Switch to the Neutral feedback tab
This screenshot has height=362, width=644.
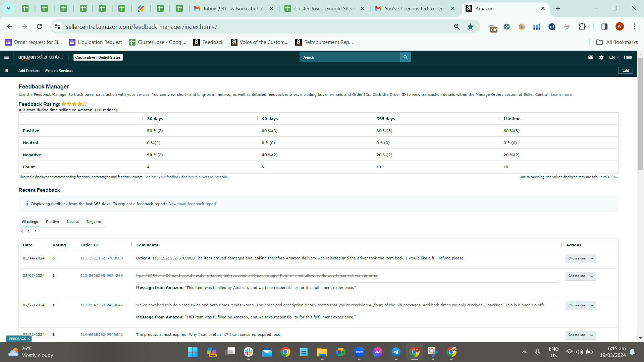pos(73,222)
